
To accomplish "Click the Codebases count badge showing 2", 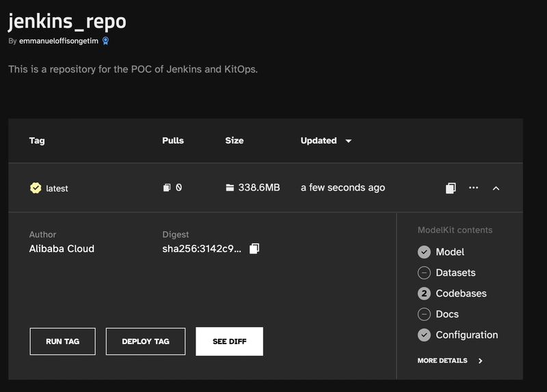I will pyautogui.click(x=424, y=294).
